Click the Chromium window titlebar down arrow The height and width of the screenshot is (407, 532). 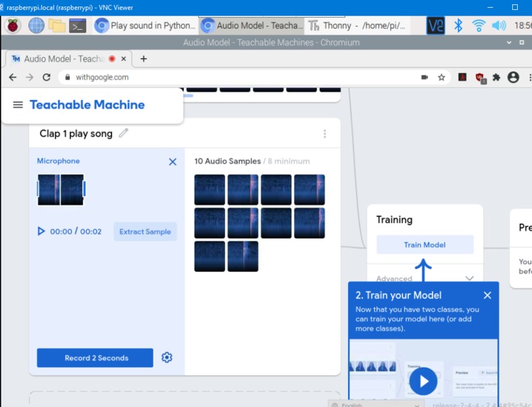coord(509,43)
